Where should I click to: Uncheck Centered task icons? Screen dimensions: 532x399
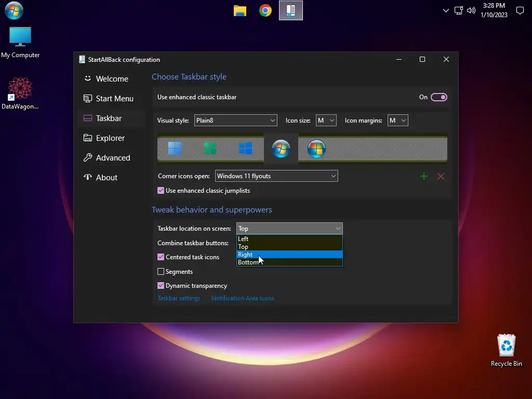pyautogui.click(x=161, y=257)
